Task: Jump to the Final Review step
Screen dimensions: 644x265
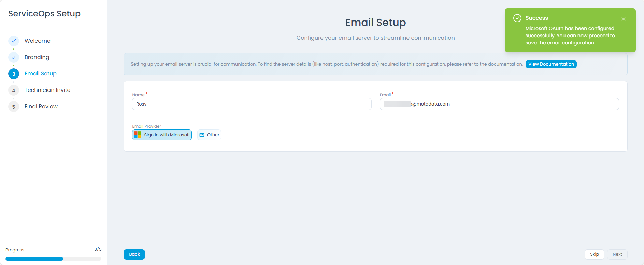Action: click(41, 107)
